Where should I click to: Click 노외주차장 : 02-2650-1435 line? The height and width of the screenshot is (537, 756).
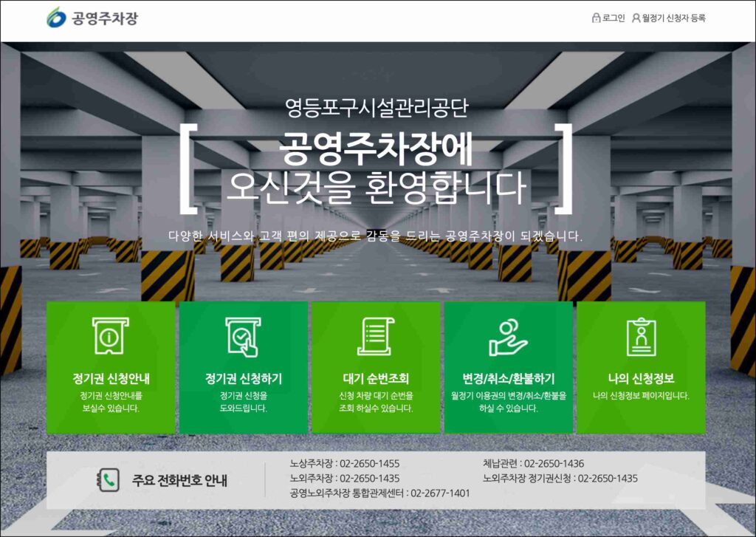[x=345, y=479]
